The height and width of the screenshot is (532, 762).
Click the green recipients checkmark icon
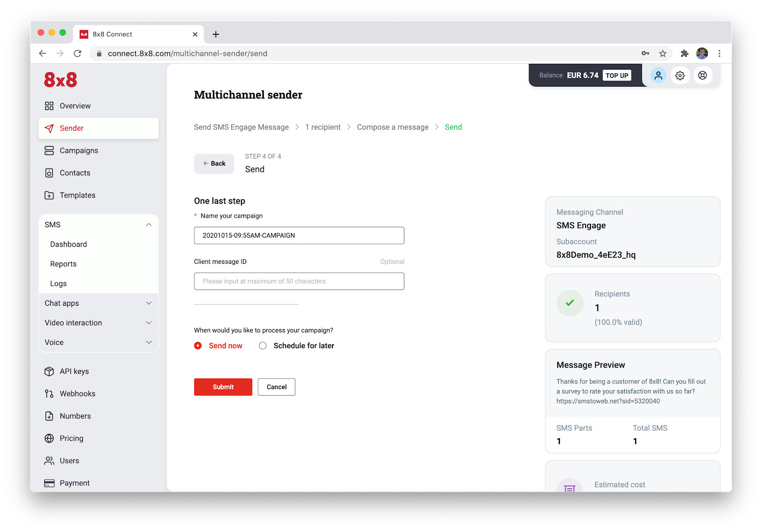(570, 303)
